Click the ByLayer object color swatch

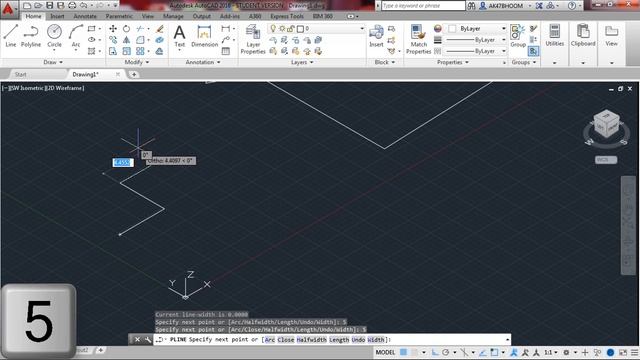pyautogui.click(x=452, y=29)
